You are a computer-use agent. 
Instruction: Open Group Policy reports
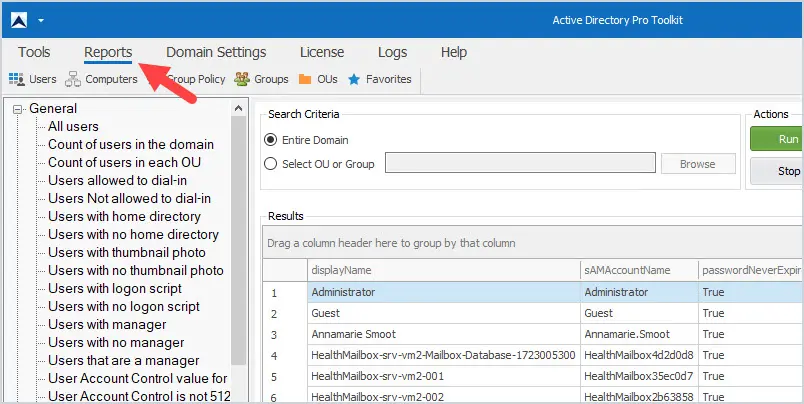195,79
